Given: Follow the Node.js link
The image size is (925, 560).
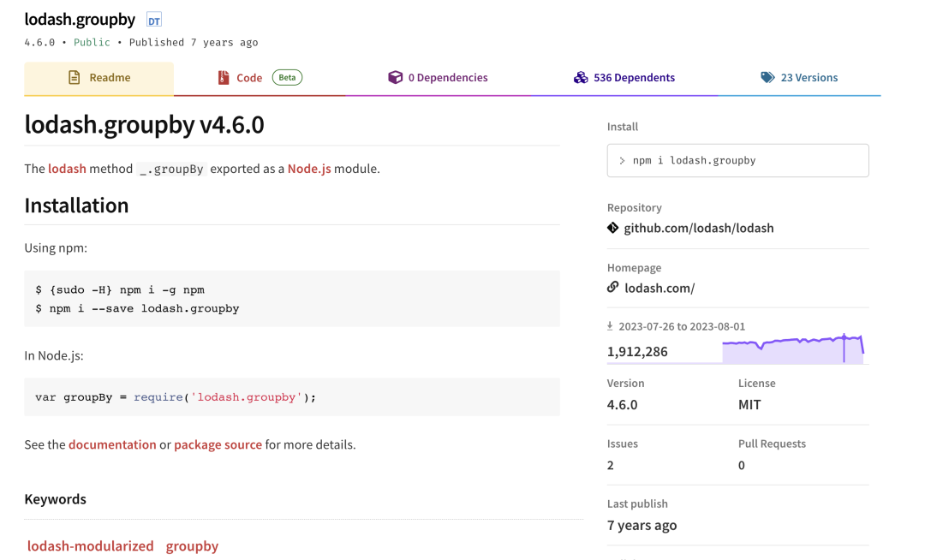Looking at the screenshot, I should point(309,169).
